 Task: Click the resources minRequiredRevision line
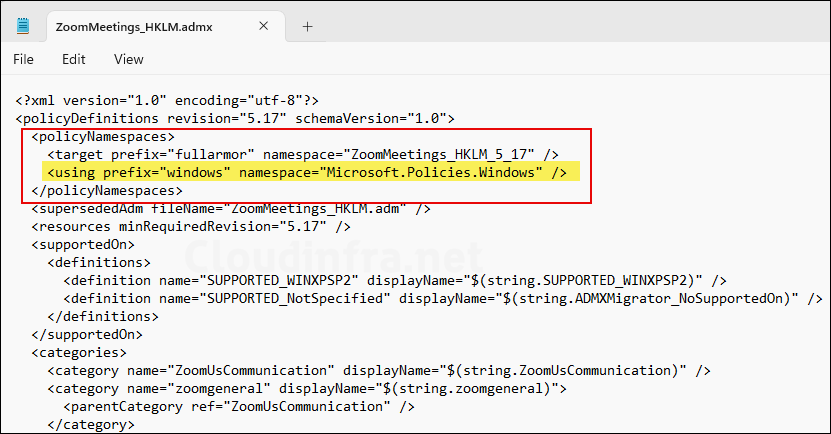(191, 227)
